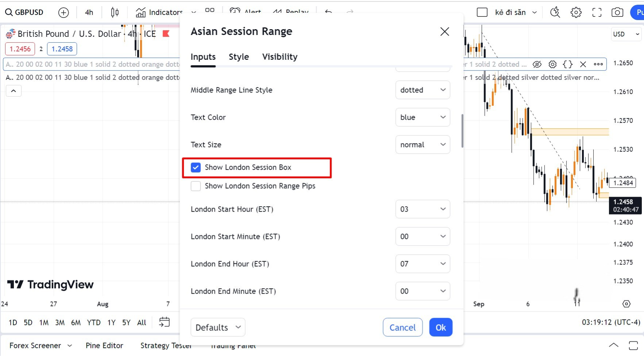The height and width of the screenshot is (356, 644).
Task: Open the candlestick chart style icon
Action: pos(115,13)
